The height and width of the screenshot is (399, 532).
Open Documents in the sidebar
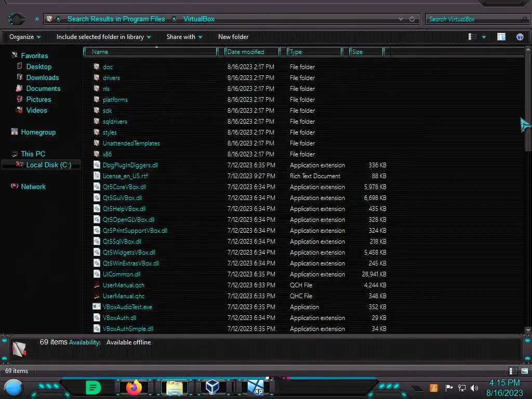(43, 88)
